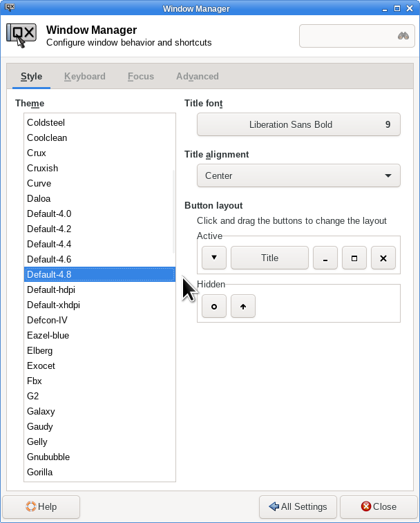Click the maximize button icon in Active layout
Image resolution: width=420 pixels, height=523 pixels.
click(x=354, y=258)
